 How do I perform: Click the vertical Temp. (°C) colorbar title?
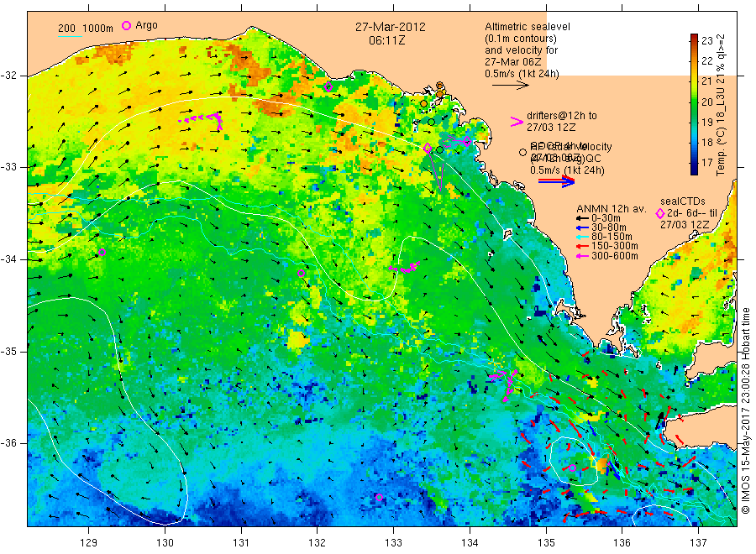[721, 105]
